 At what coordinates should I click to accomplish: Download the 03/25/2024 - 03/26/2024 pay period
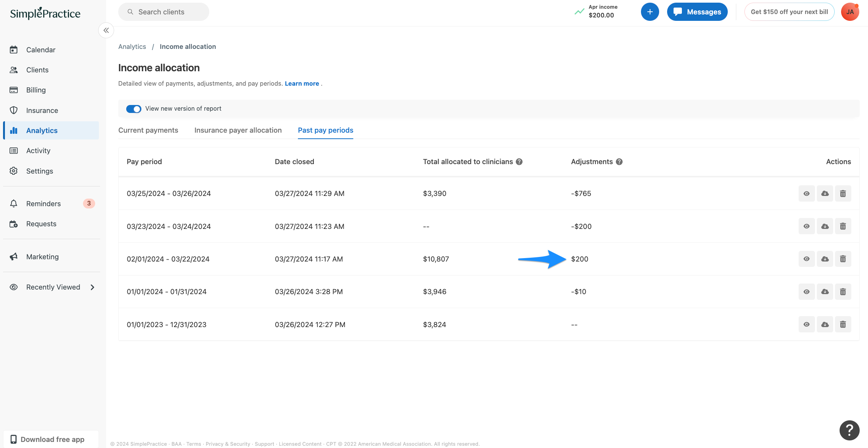[825, 194]
